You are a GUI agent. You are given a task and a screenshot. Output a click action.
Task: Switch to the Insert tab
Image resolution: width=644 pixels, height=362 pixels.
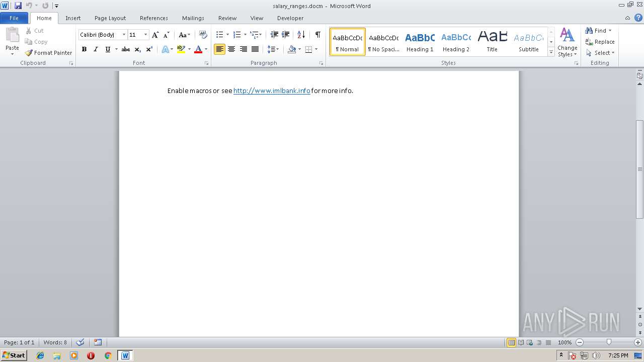click(73, 18)
